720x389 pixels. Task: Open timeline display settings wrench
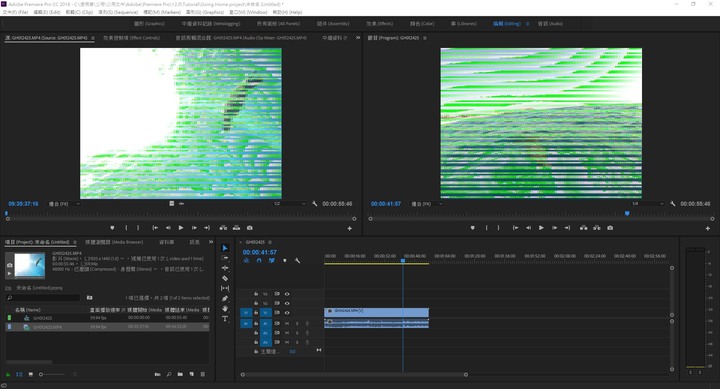[x=298, y=260]
